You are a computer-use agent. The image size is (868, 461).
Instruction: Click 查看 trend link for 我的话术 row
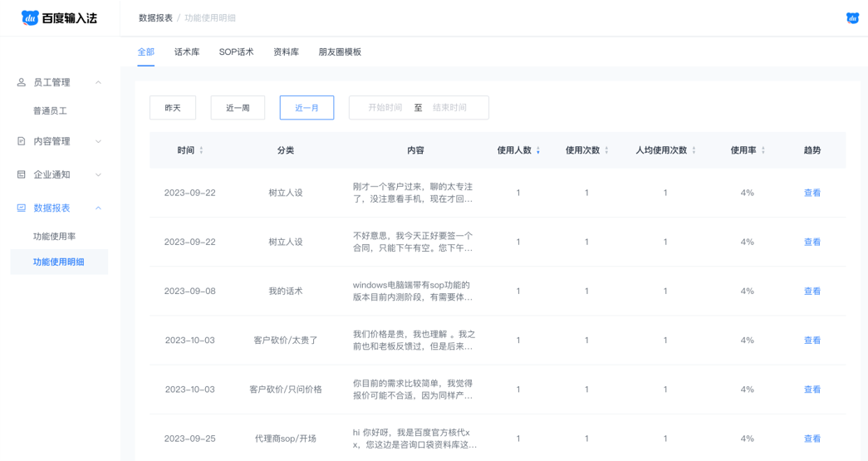pos(812,291)
